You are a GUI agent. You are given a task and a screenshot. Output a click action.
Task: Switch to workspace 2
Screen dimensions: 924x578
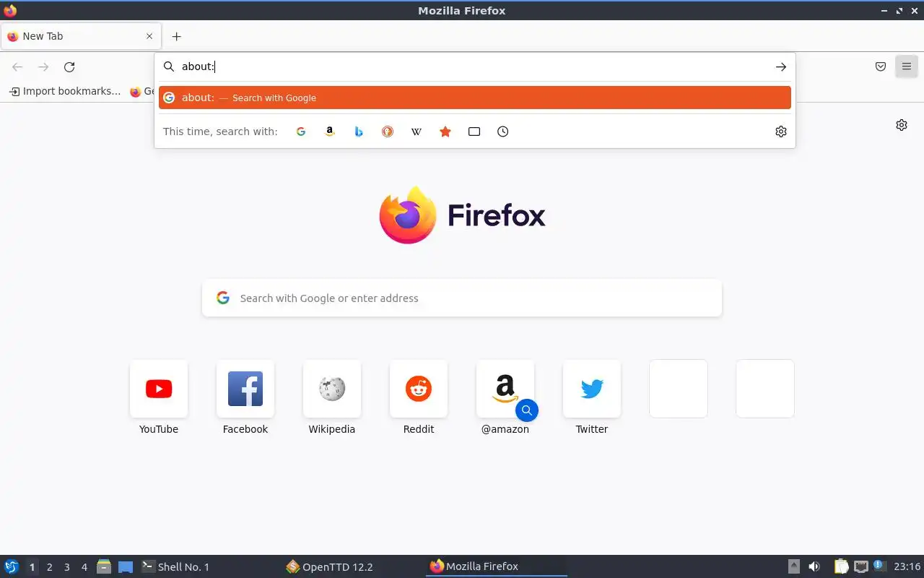(49, 567)
